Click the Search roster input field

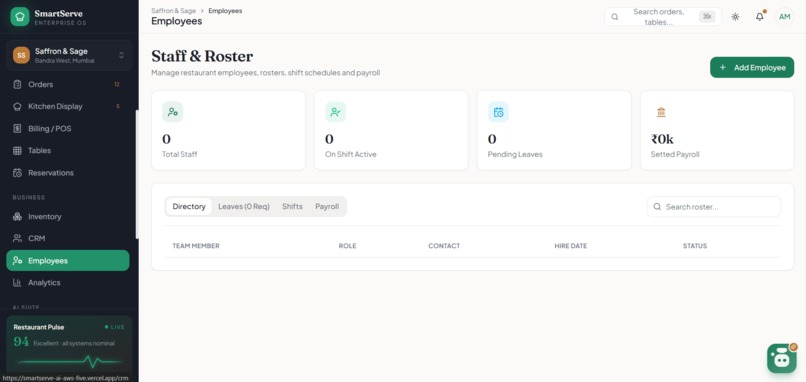(713, 207)
